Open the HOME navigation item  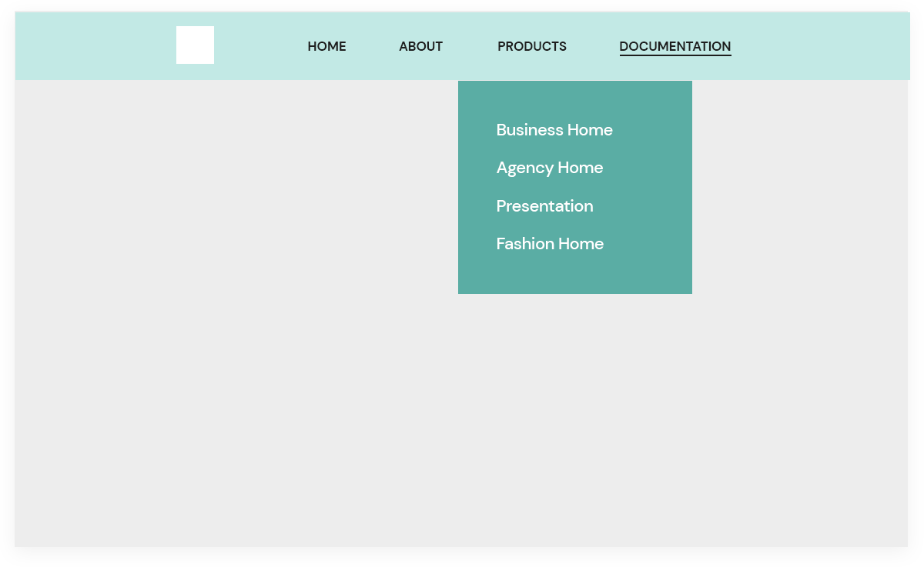326,46
